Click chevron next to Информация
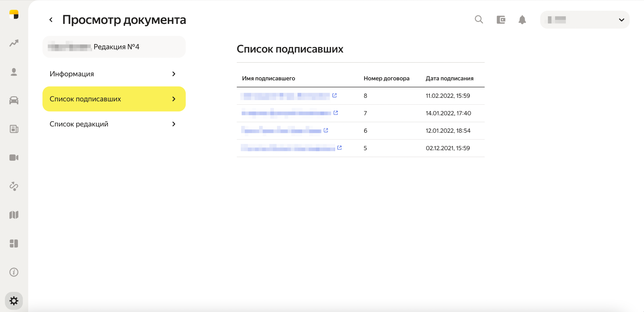This screenshot has width=644, height=312. point(174,74)
